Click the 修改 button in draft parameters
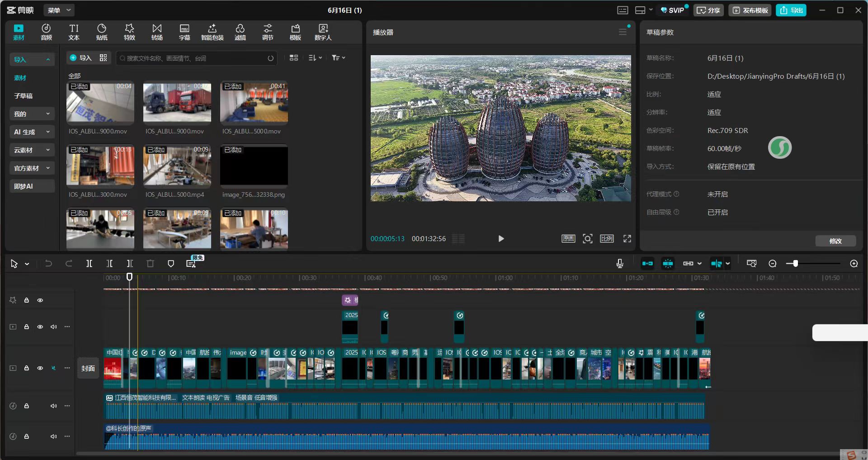 click(x=835, y=241)
